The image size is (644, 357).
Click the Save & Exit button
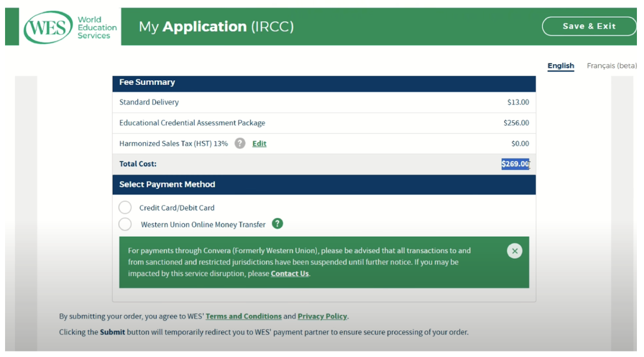[589, 26]
